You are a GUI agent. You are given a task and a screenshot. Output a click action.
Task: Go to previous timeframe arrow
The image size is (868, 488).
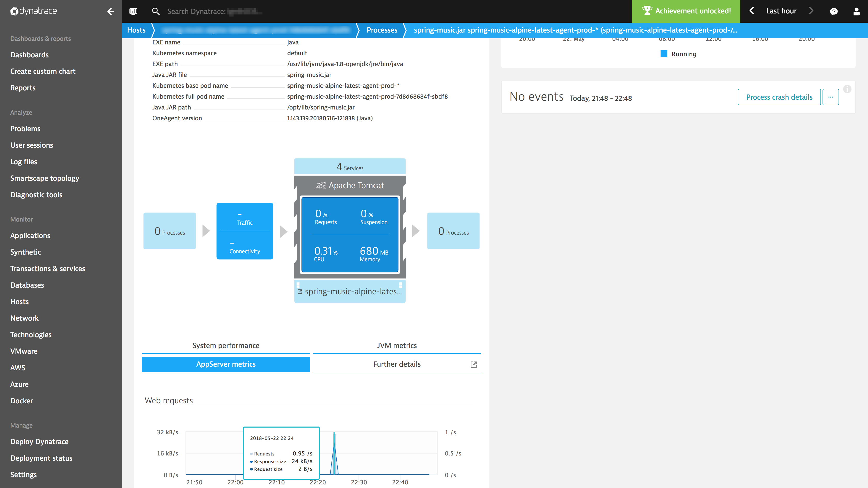click(x=751, y=11)
